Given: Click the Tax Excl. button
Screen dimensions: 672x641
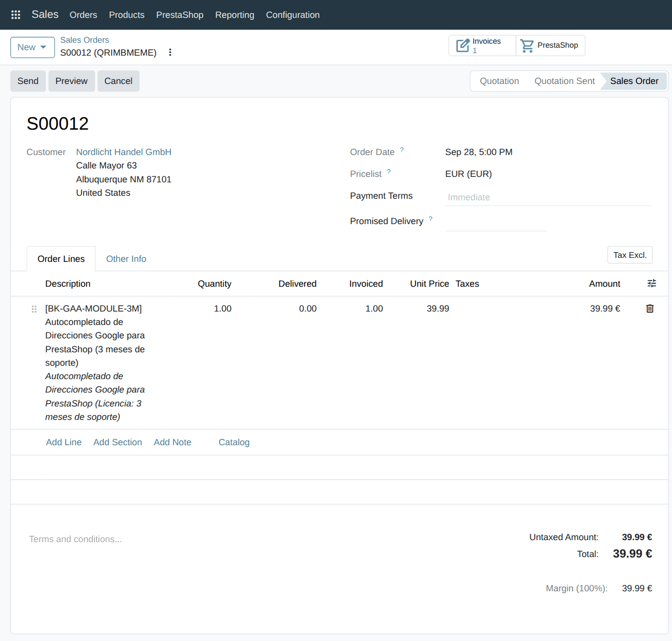Looking at the screenshot, I should click(x=630, y=255).
